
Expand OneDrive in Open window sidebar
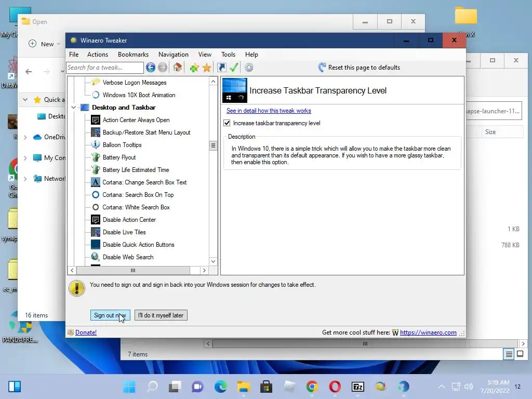[25, 137]
